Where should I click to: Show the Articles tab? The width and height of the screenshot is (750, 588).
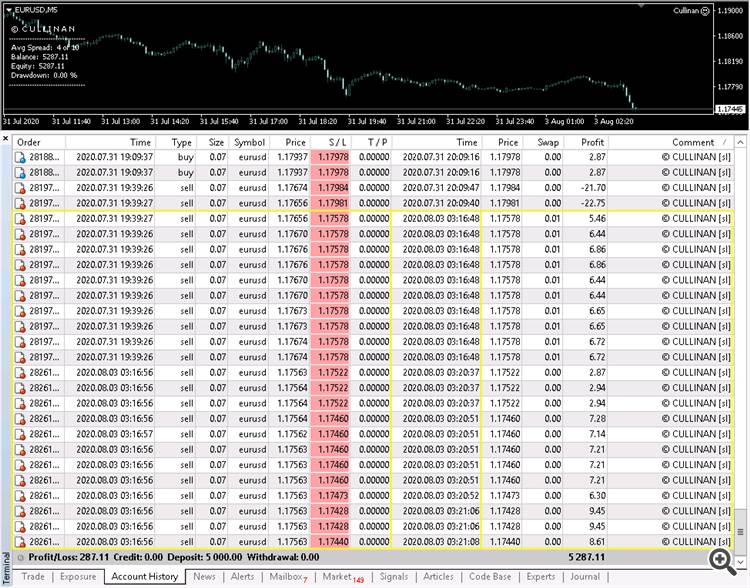tap(438, 577)
